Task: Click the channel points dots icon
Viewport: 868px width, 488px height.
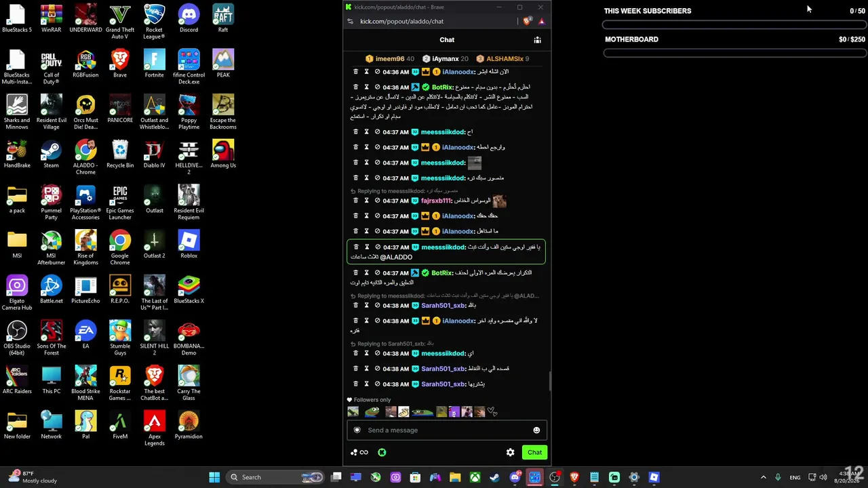Action: coord(353,452)
